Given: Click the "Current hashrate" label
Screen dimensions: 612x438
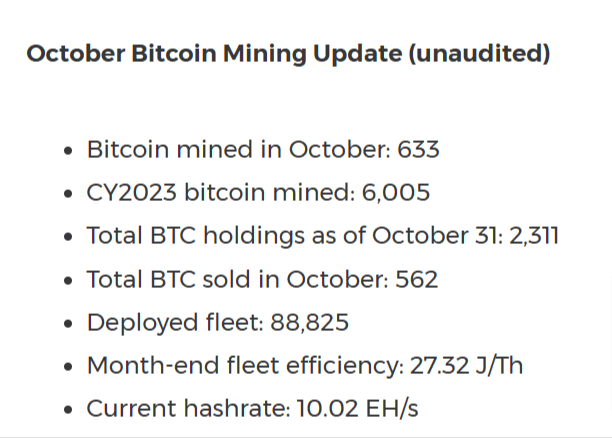Looking at the screenshot, I should click(x=185, y=409).
